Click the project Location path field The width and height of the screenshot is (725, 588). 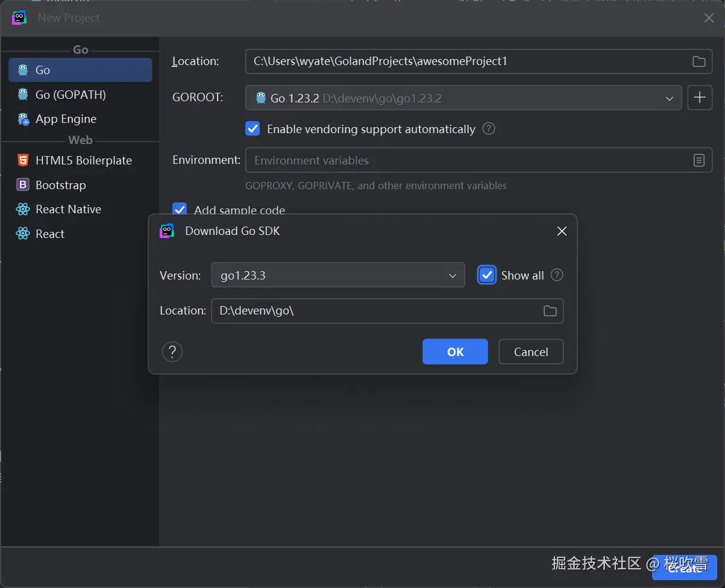(479, 61)
